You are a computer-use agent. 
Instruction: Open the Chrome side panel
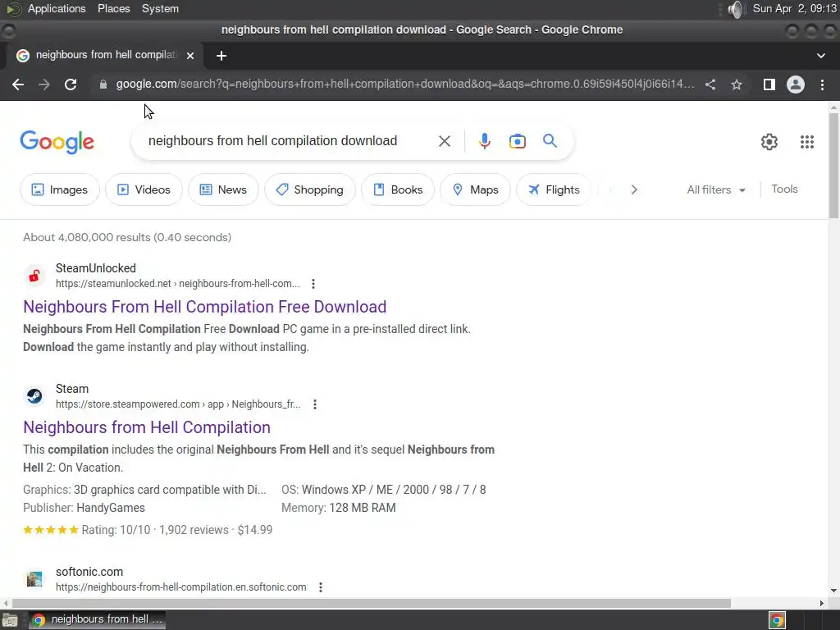tap(769, 84)
